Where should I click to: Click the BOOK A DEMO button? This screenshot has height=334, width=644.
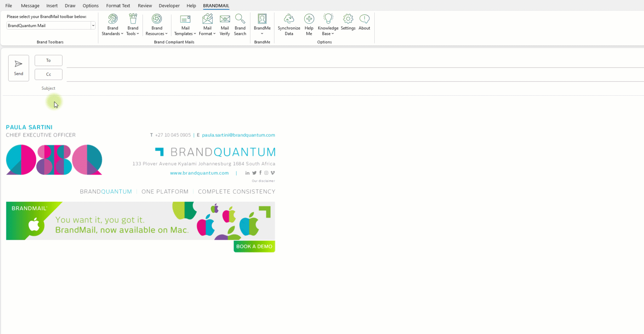coord(254,246)
